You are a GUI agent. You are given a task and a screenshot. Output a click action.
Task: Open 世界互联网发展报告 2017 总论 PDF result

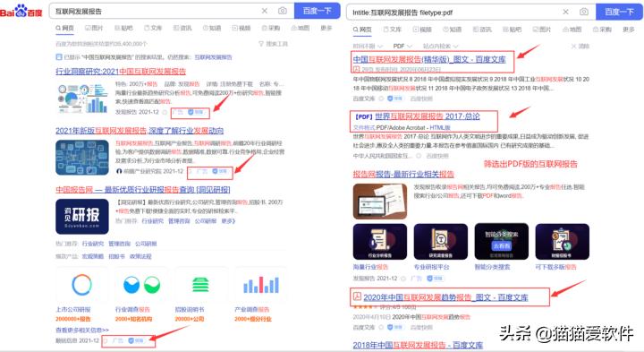417,116
